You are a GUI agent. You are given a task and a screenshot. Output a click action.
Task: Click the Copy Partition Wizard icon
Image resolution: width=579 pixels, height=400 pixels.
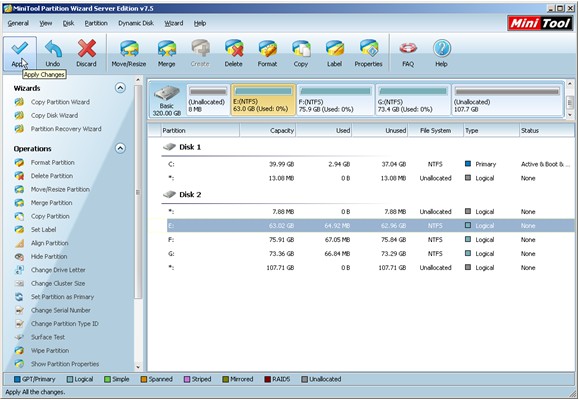click(x=19, y=102)
